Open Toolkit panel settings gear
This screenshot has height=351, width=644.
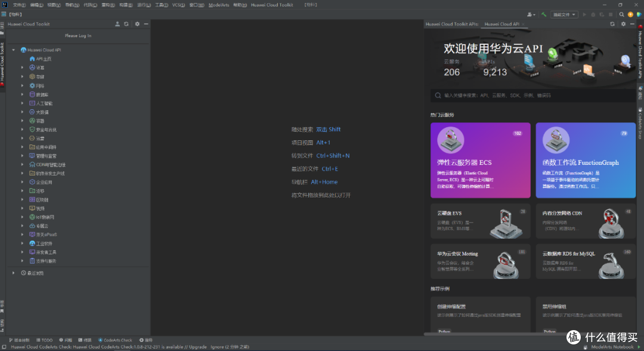click(137, 24)
